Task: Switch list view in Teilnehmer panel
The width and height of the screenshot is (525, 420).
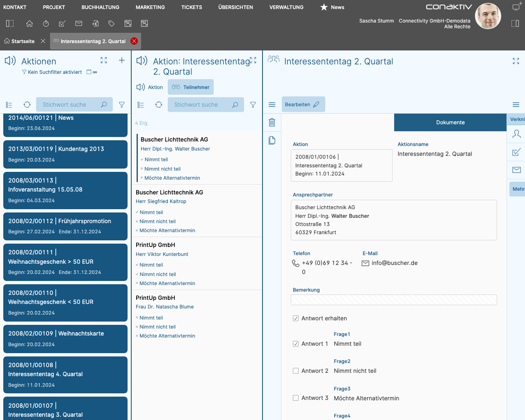Action: 141,105
